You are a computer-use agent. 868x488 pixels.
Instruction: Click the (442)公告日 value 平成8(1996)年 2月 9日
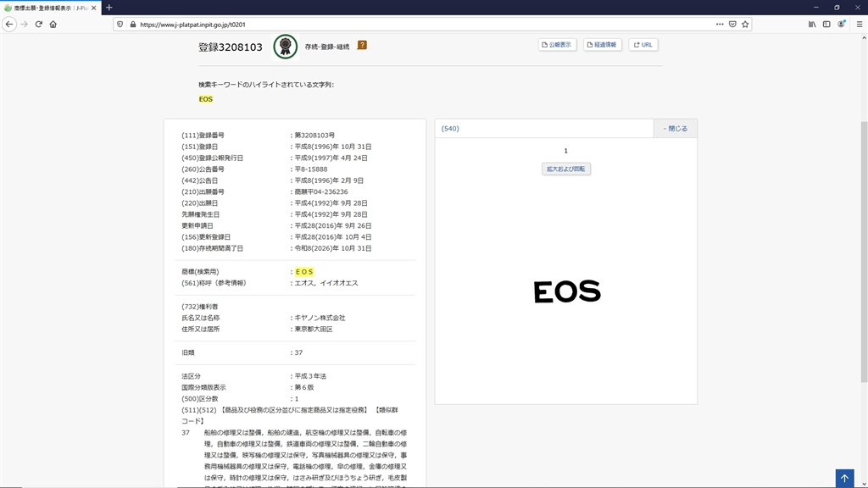point(329,180)
